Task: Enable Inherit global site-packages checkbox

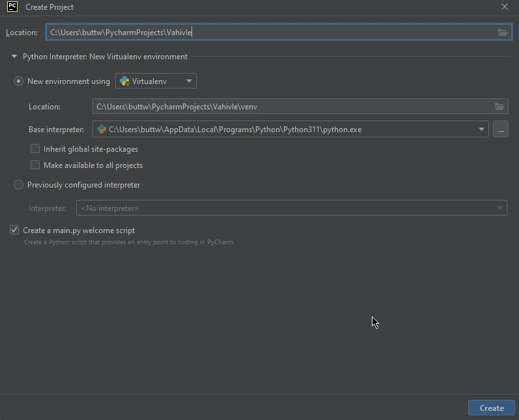Action: pyautogui.click(x=35, y=148)
